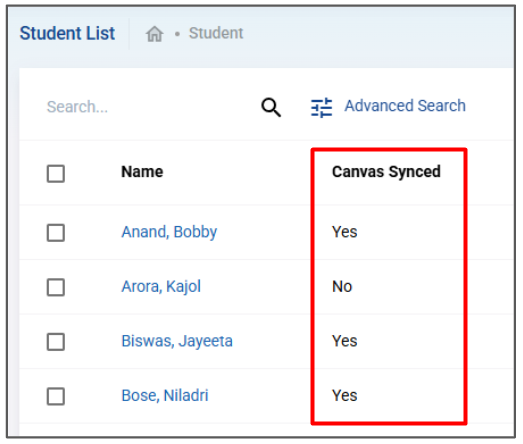Open student record Bose, Niladri
Image resolution: width=523 pixels, height=444 pixels.
click(165, 396)
